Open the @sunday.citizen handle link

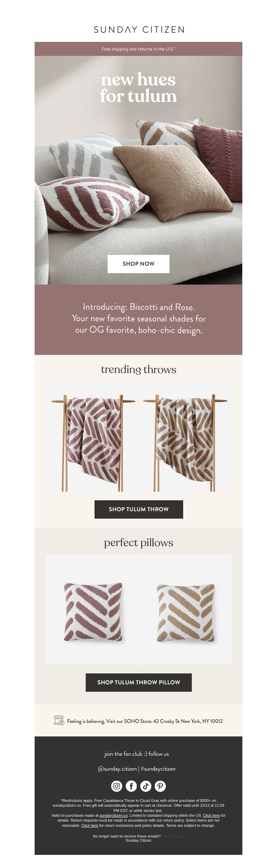coord(117,769)
